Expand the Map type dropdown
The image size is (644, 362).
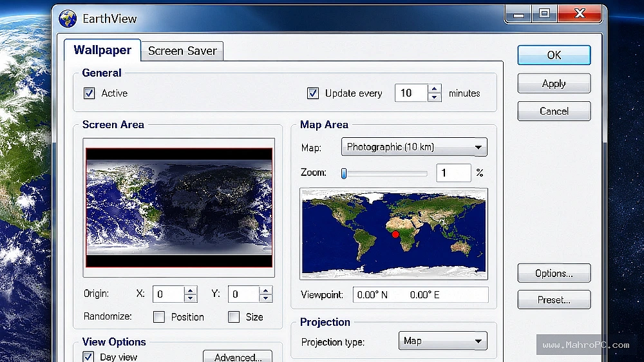tap(414, 147)
